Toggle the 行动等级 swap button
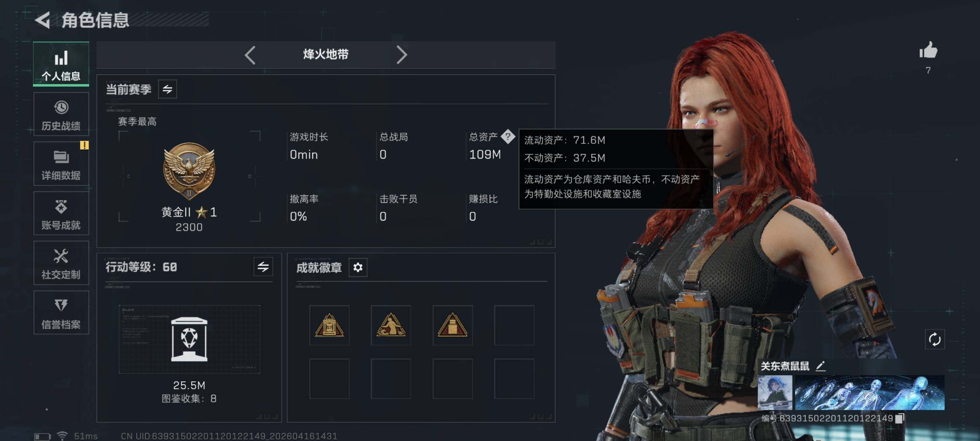The height and width of the screenshot is (441, 980). coord(263,267)
